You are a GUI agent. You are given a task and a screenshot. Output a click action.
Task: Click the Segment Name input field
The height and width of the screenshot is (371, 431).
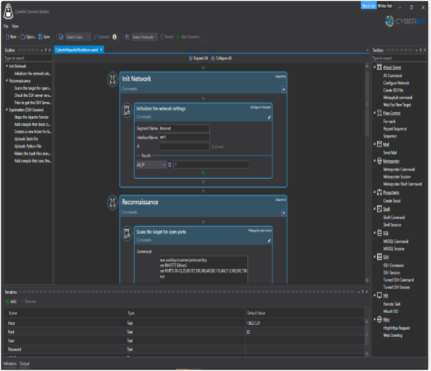pyautogui.click(x=184, y=128)
